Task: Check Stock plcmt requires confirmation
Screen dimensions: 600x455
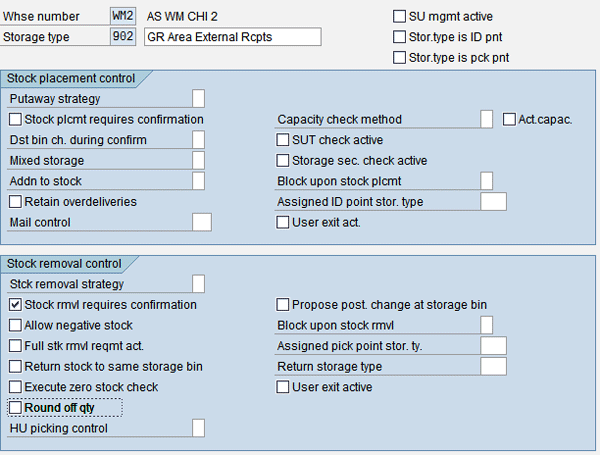Action: click(15, 120)
